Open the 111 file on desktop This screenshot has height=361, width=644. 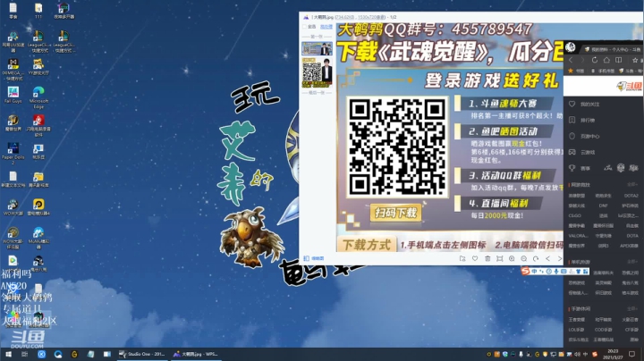tap(38, 11)
